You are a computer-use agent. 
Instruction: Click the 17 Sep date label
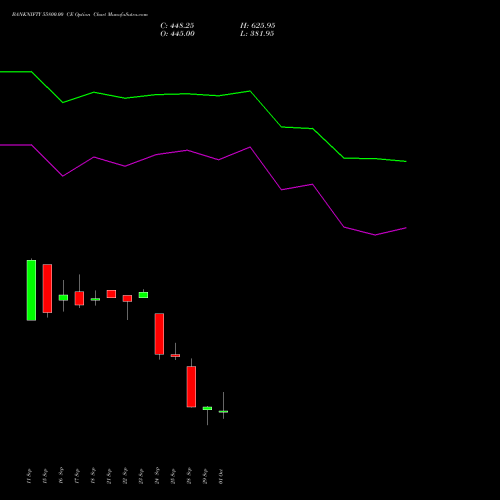click(77, 476)
